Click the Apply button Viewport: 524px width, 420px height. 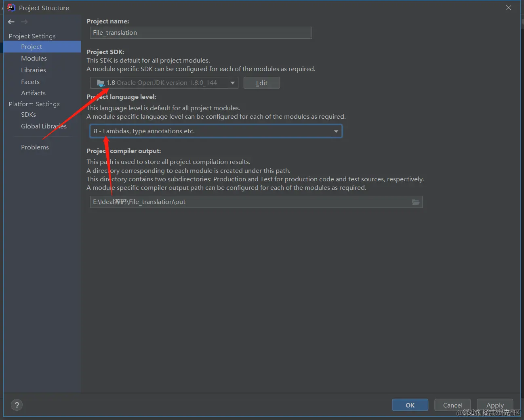pyautogui.click(x=495, y=405)
